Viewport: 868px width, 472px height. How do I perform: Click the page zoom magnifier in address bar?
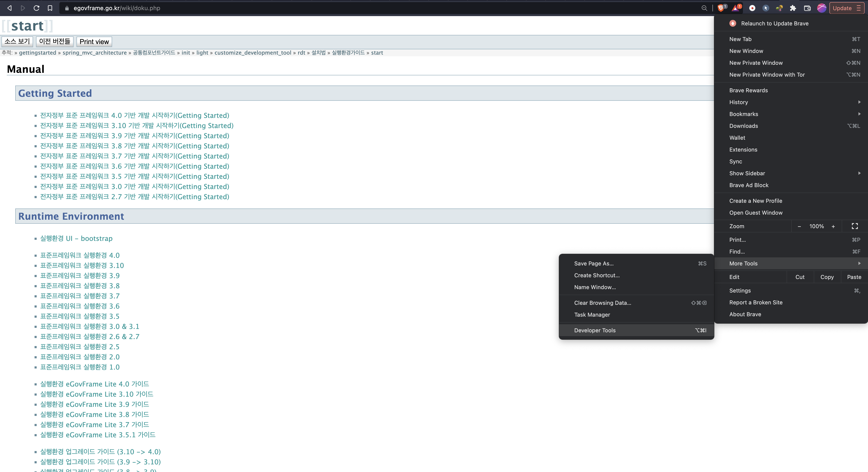(x=704, y=8)
